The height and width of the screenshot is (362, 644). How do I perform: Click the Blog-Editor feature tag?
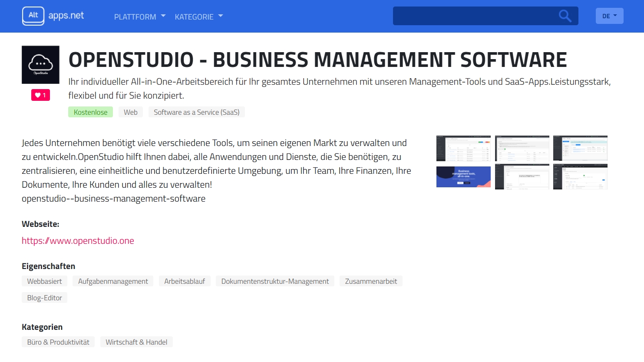pyautogui.click(x=44, y=298)
